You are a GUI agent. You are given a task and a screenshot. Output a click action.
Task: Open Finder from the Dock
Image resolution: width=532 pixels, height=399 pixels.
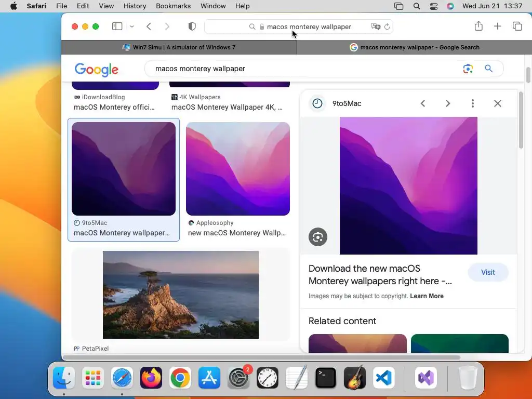coord(64,378)
